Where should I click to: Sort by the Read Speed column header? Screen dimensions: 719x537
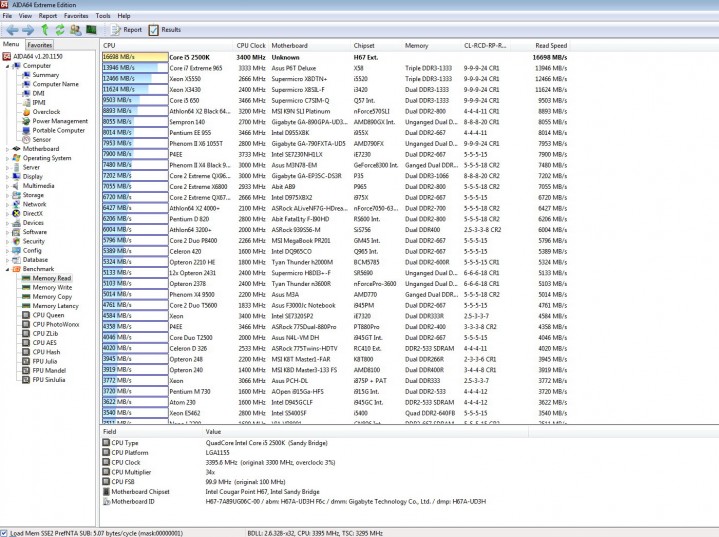click(540, 45)
